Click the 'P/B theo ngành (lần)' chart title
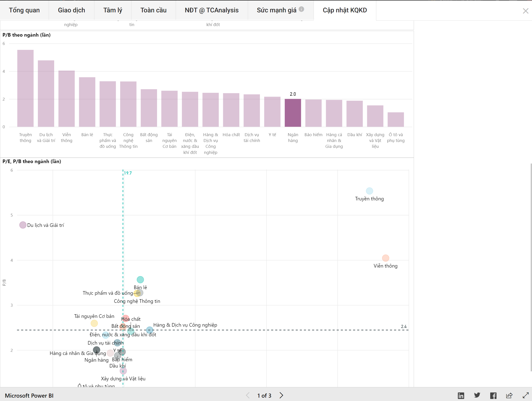Screen dimensions: 532x401 [x=27, y=35]
